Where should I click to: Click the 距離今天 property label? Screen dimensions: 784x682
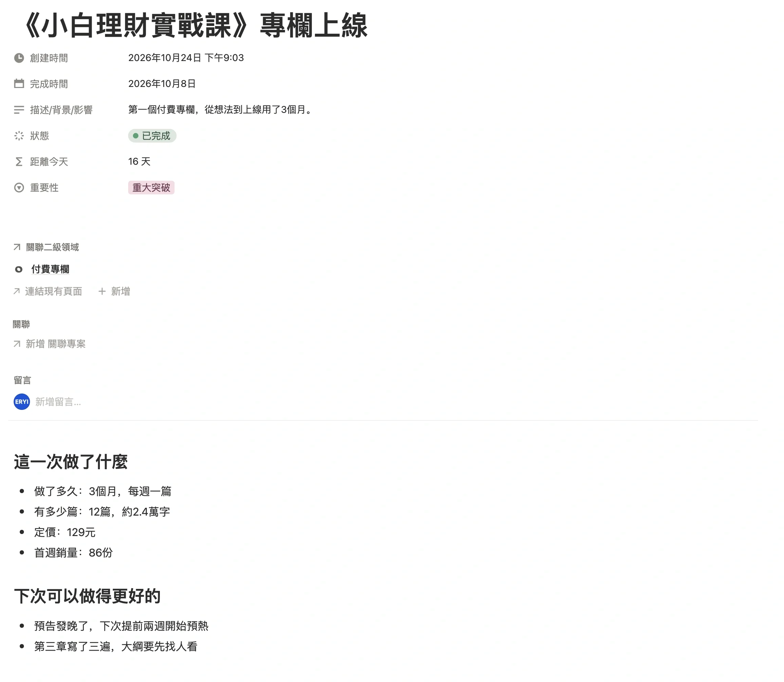click(49, 162)
